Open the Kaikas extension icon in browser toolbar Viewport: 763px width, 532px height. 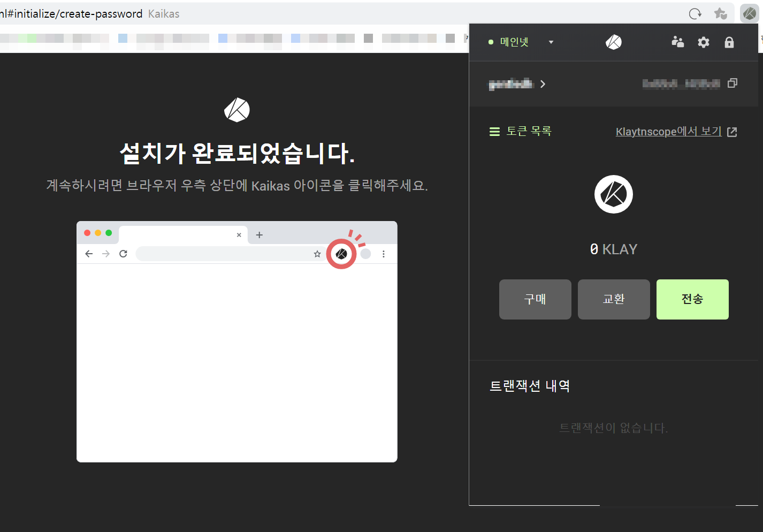point(750,14)
